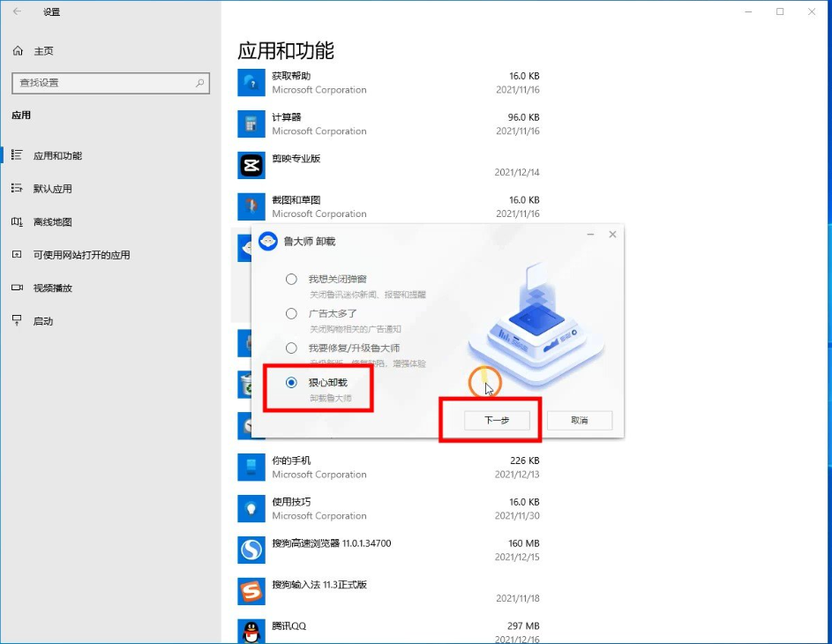Click the 视频播放 sidebar icon
The width and height of the screenshot is (832, 644).
coord(17,288)
